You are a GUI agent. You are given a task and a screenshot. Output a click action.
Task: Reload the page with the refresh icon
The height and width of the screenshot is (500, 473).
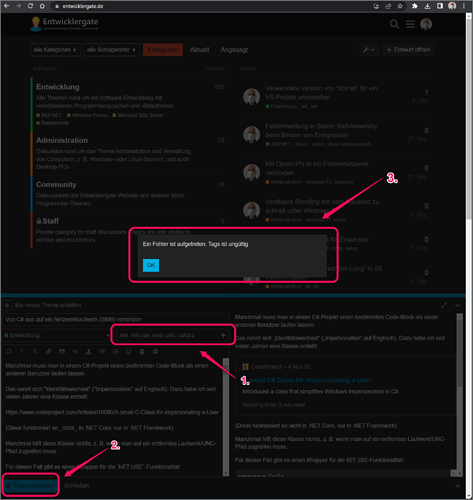[x=30, y=6]
